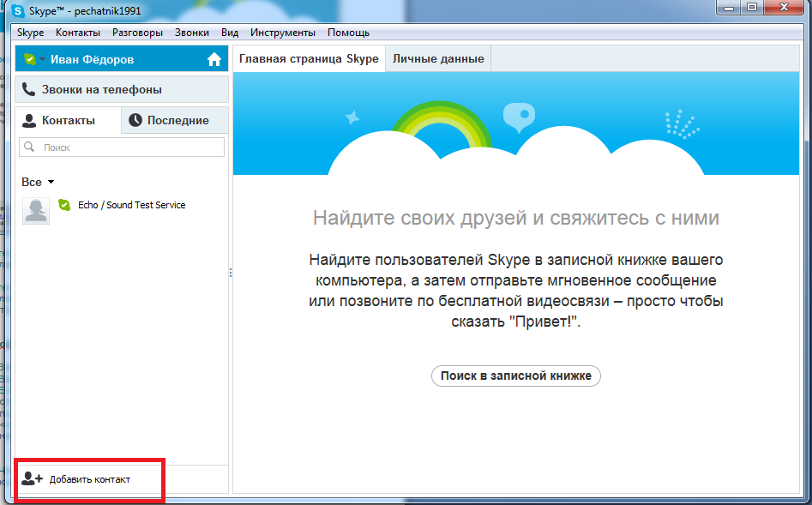Select the Echo / Sound Test Service avatar
Viewport: 812px width, 505px height.
[36, 211]
